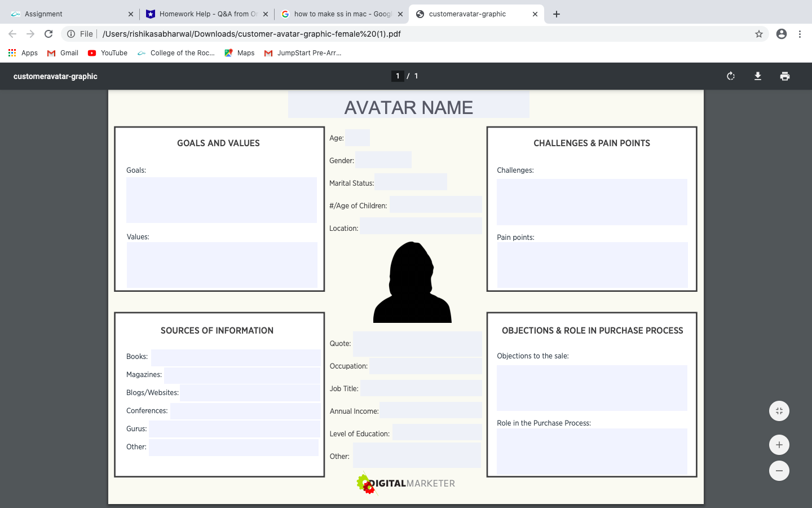This screenshot has height=508, width=812.
Task: Close the Google search tab
Action: 400,14
